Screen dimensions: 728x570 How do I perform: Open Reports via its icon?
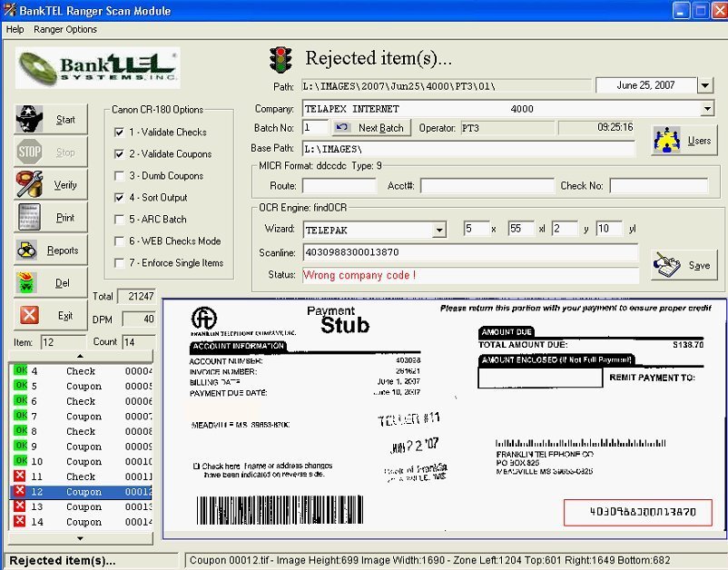point(30,251)
